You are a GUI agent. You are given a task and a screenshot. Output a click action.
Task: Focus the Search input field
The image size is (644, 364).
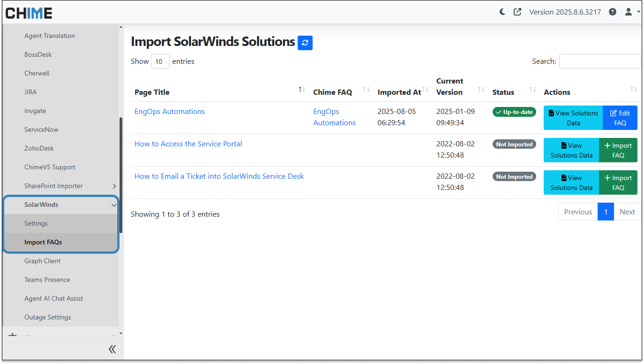tap(599, 61)
